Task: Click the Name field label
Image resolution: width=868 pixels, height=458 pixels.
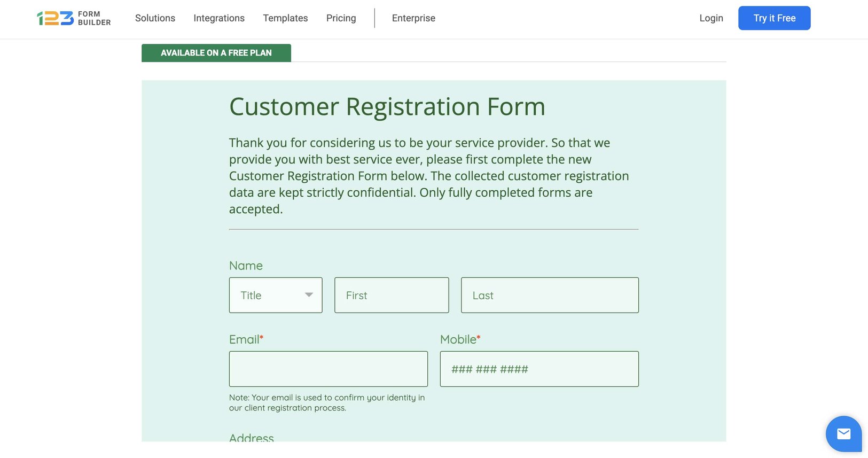Action: (246, 266)
